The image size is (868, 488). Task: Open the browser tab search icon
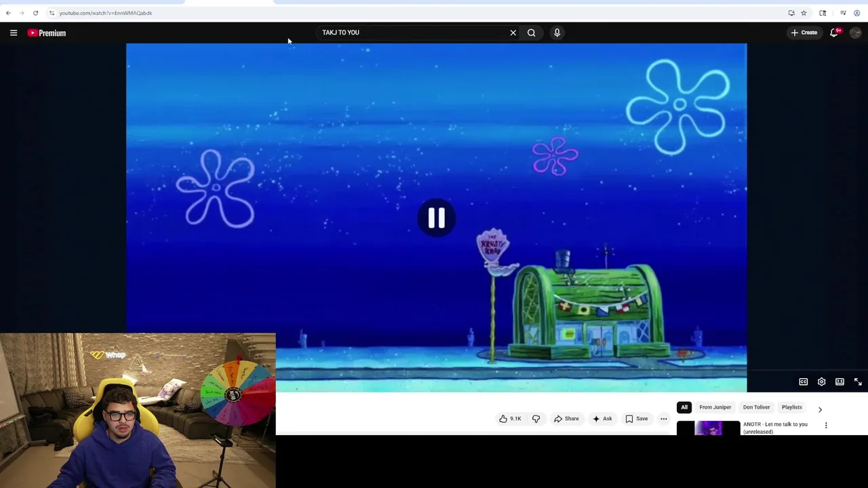(823, 13)
